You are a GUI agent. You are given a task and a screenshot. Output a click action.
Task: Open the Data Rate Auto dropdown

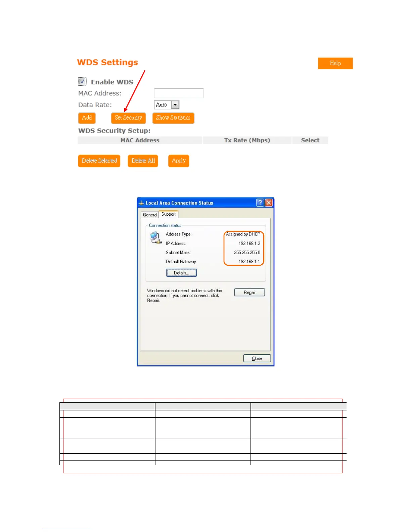[x=167, y=105]
